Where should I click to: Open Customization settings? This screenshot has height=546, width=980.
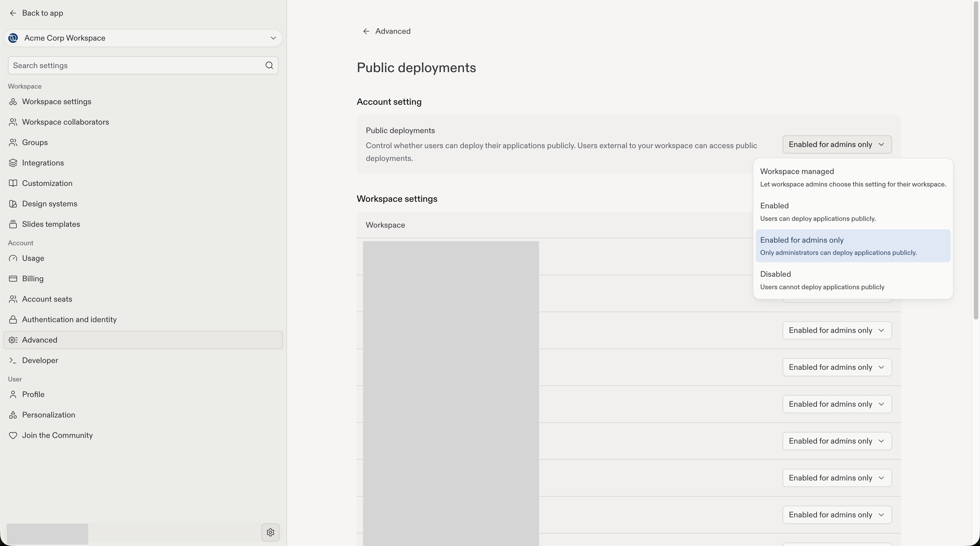[143, 184]
